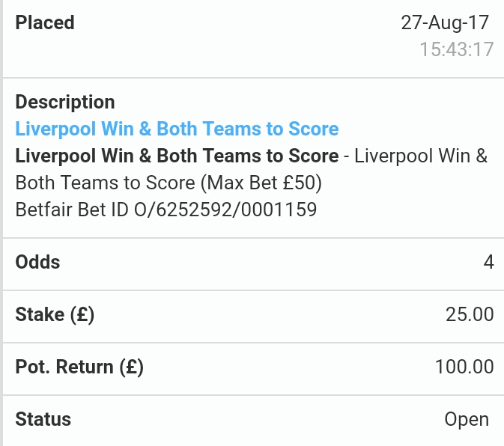Select the placed date 27-Aug-17

[x=445, y=22]
